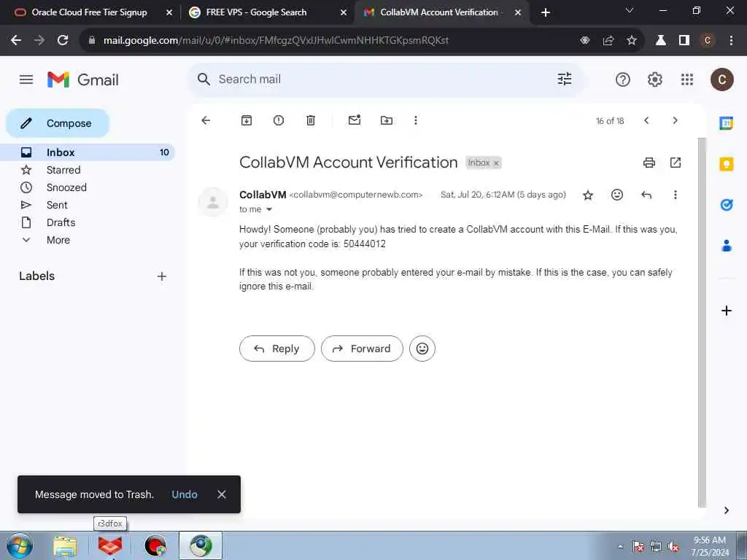Open the Google apps grid

coord(686,79)
